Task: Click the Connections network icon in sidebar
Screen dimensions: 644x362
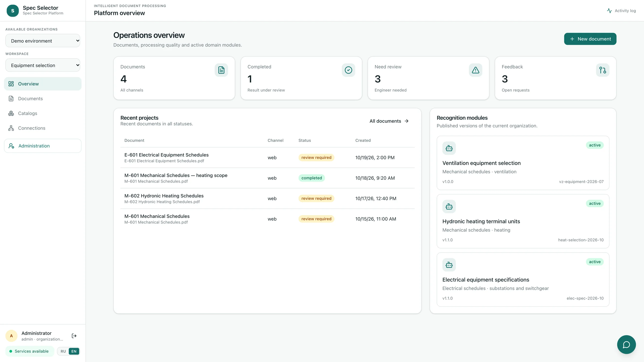Action: (11, 128)
